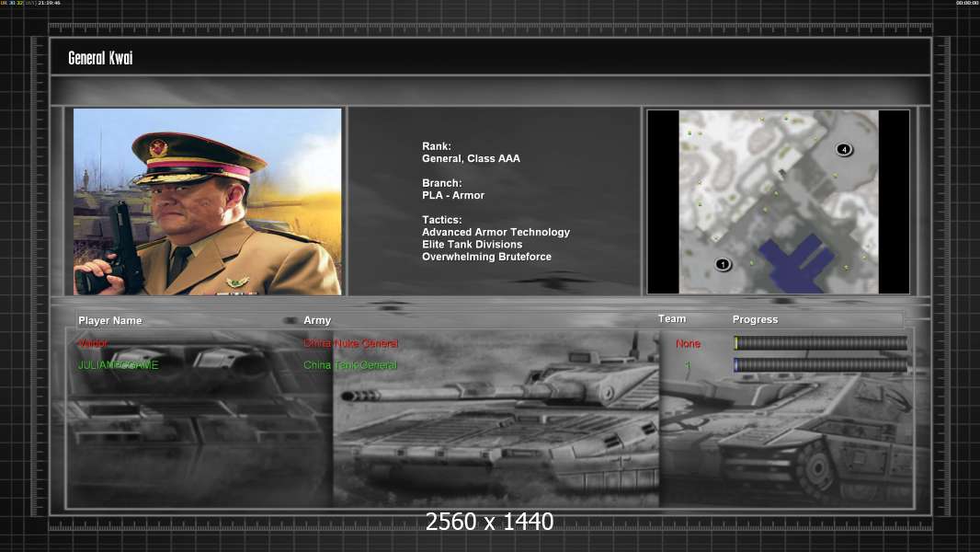This screenshot has height=552, width=980.
Task: Click the 'Rank:' label
Action: point(437,146)
